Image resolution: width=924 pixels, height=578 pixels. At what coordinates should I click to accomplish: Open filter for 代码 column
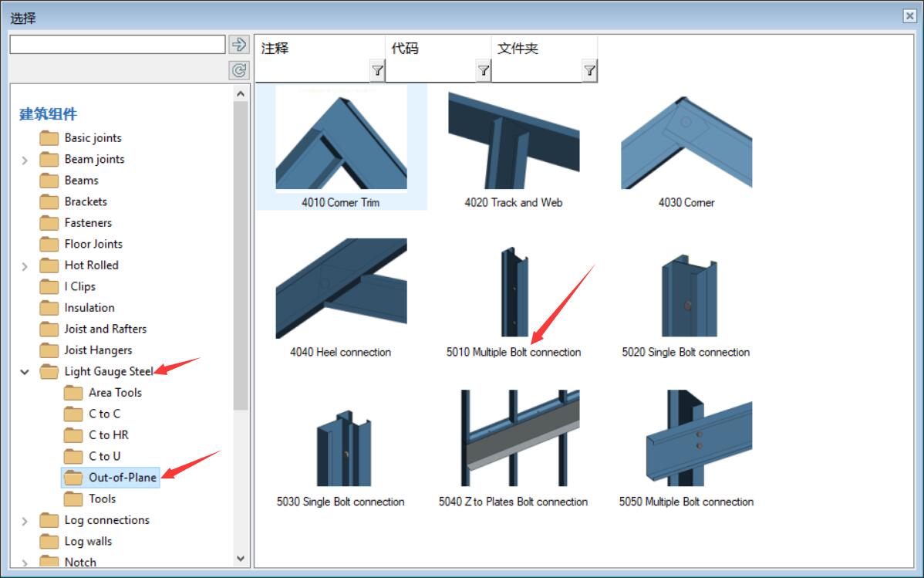tap(484, 71)
